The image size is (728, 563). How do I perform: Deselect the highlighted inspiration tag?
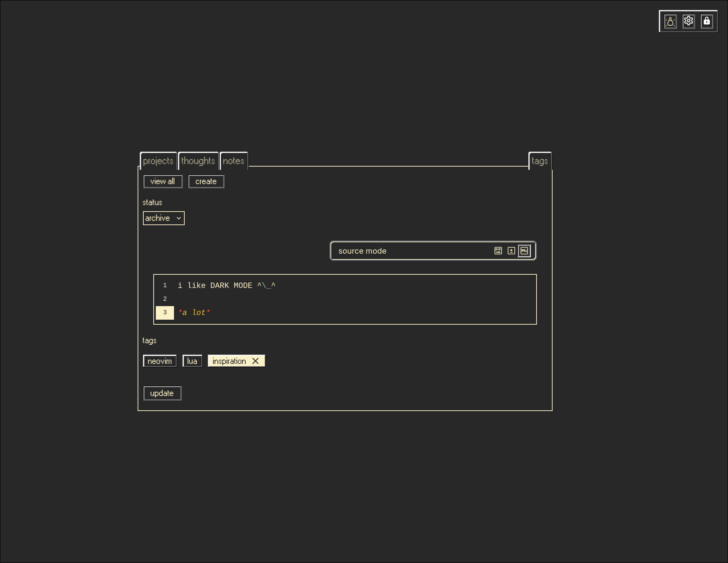(x=229, y=361)
